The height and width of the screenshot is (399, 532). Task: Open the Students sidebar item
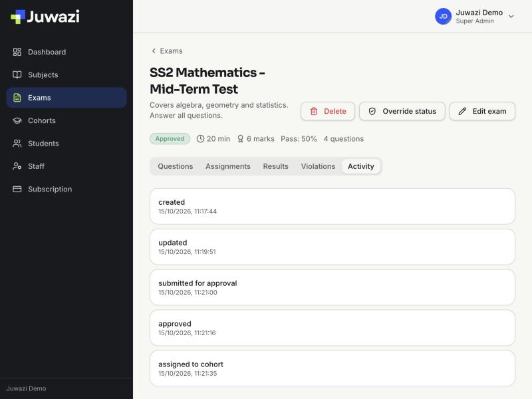click(66, 144)
